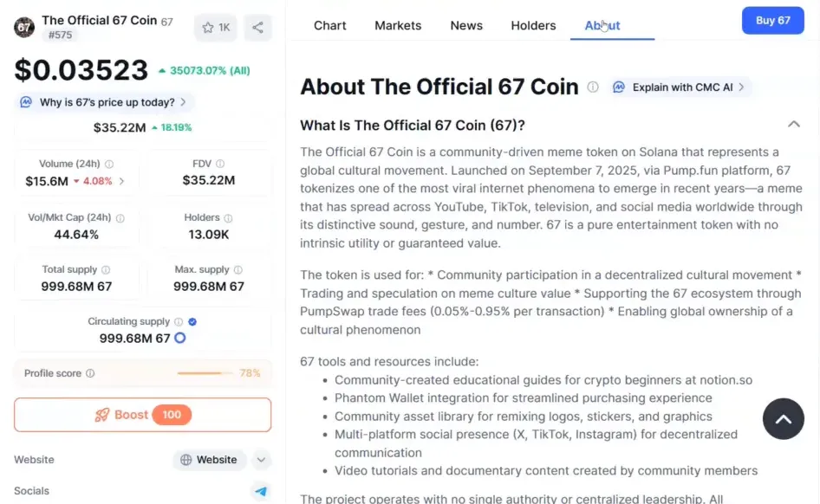Click the info icon next to About heading

coord(594,87)
